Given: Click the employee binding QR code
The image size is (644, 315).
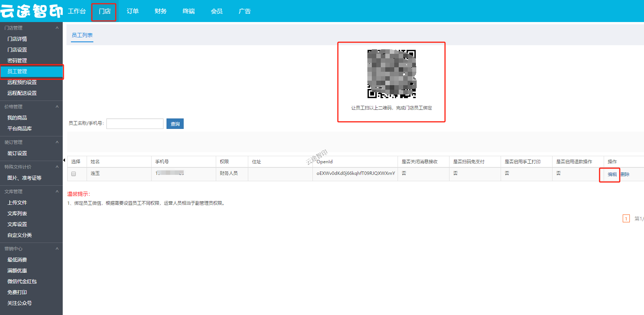Looking at the screenshot, I should point(392,74).
